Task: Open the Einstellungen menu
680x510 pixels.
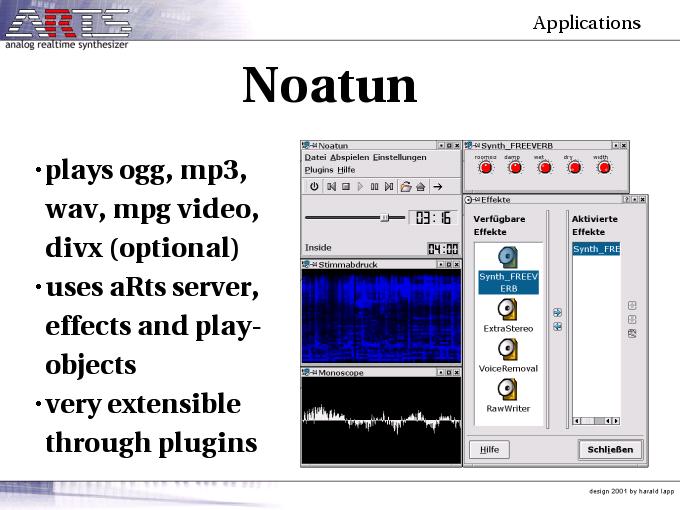Action: [399, 158]
